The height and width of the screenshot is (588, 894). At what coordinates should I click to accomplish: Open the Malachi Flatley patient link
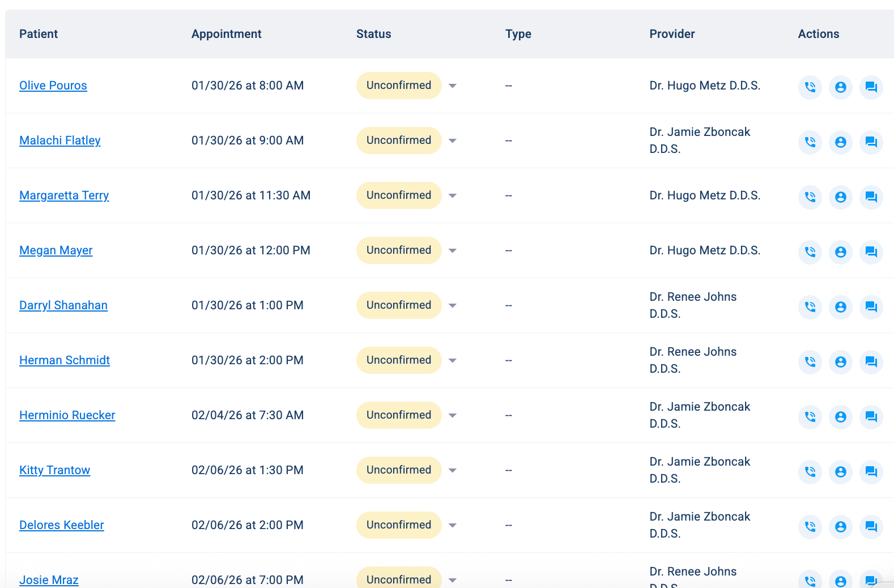click(x=60, y=140)
